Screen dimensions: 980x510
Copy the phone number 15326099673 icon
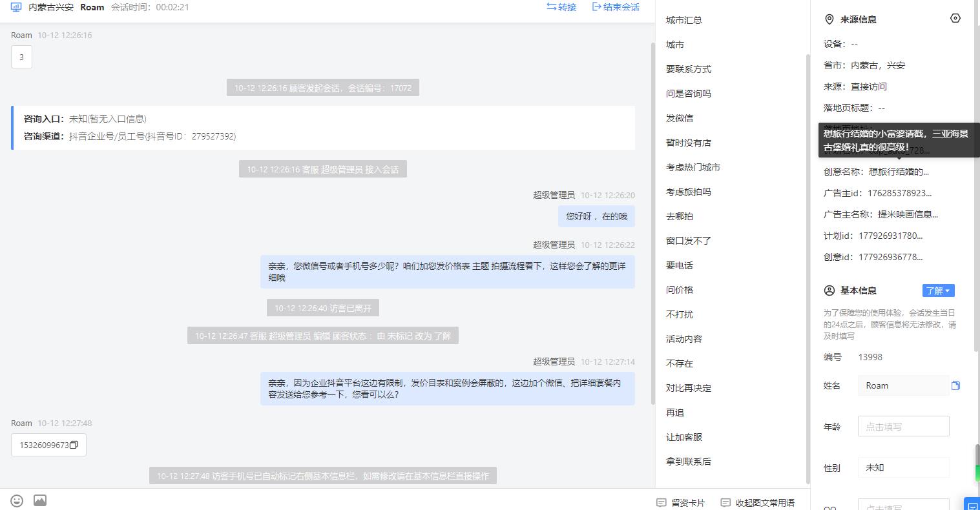pyautogui.click(x=74, y=445)
